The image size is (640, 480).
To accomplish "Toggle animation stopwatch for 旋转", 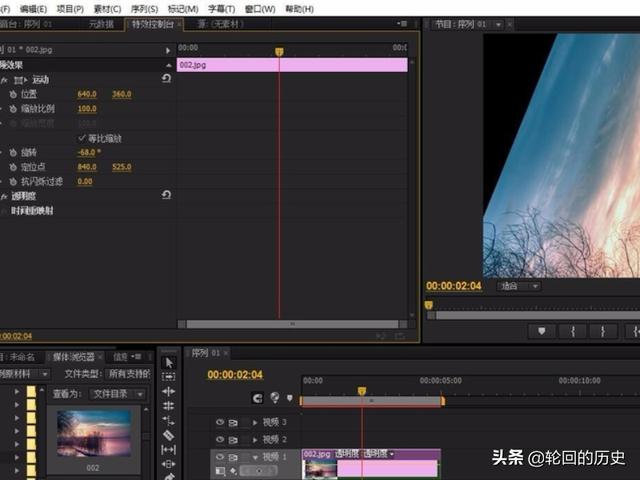I will pyautogui.click(x=13, y=152).
